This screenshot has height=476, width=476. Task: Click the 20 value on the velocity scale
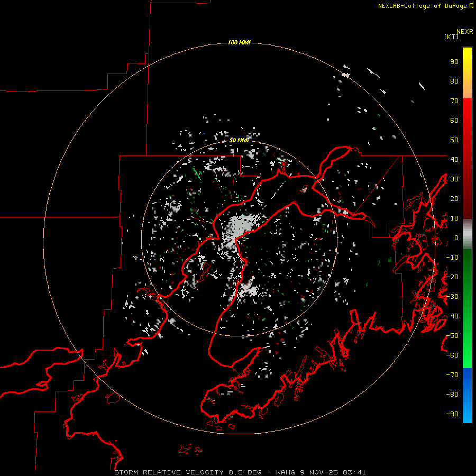pyautogui.click(x=454, y=199)
